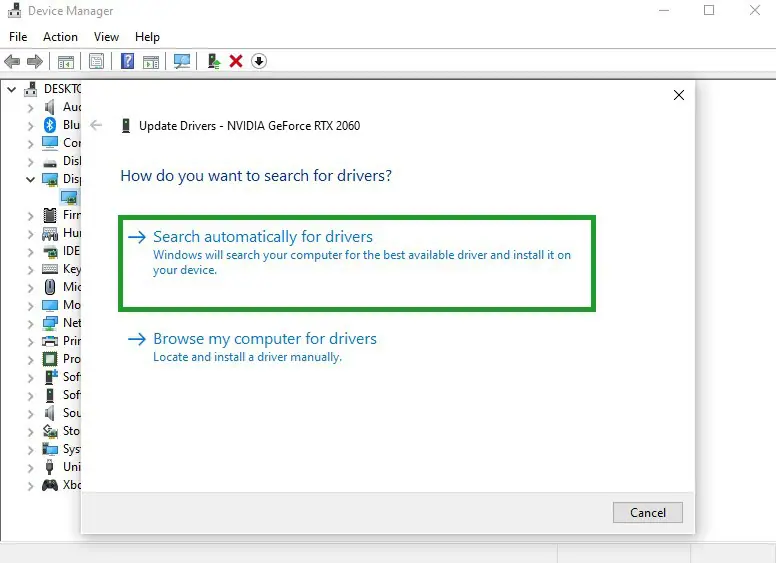The image size is (776, 563).
Task: Select the Monitors category icon
Action: (50, 305)
